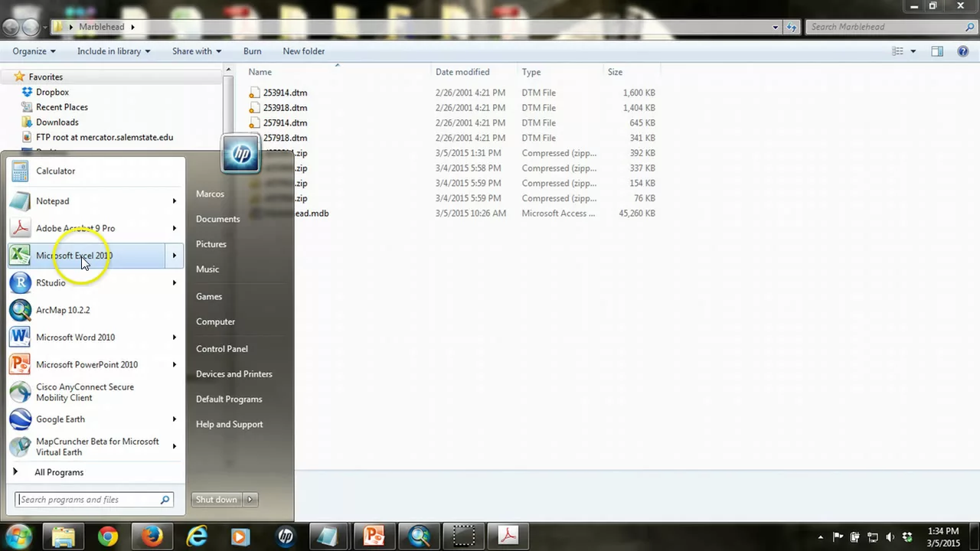This screenshot has width=980, height=551.
Task: Click the HP icon in the taskbar
Action: point(286,536)
